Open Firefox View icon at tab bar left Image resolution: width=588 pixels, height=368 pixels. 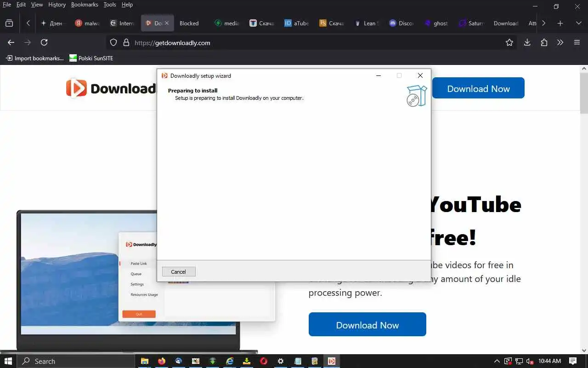9,23
